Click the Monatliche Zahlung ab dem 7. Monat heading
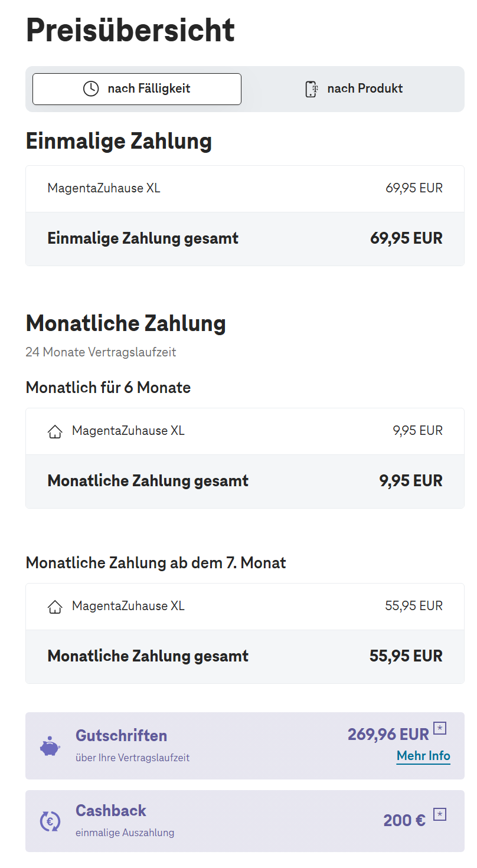This screenshot has height=868, width=477. point(156,563)
